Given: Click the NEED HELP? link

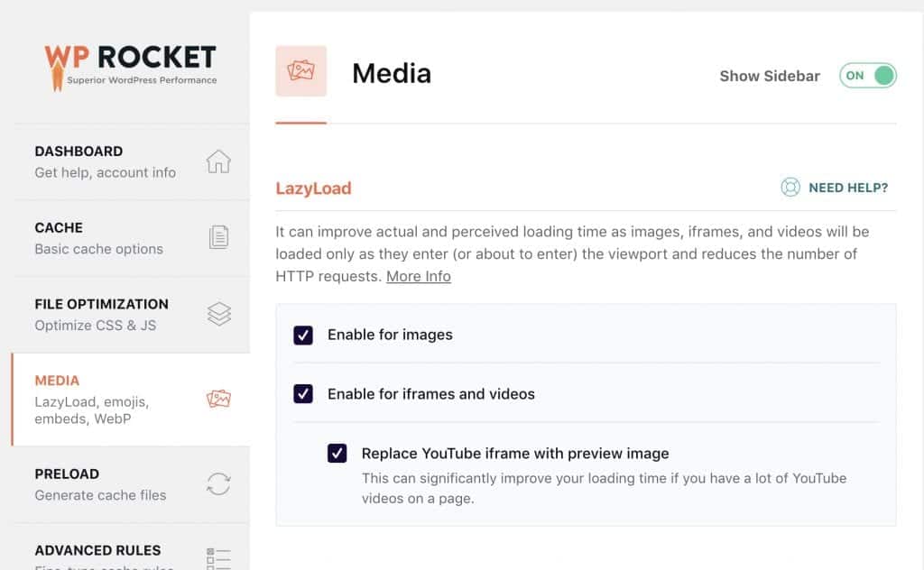Looking at the screenshot, I should pos(847,188).
